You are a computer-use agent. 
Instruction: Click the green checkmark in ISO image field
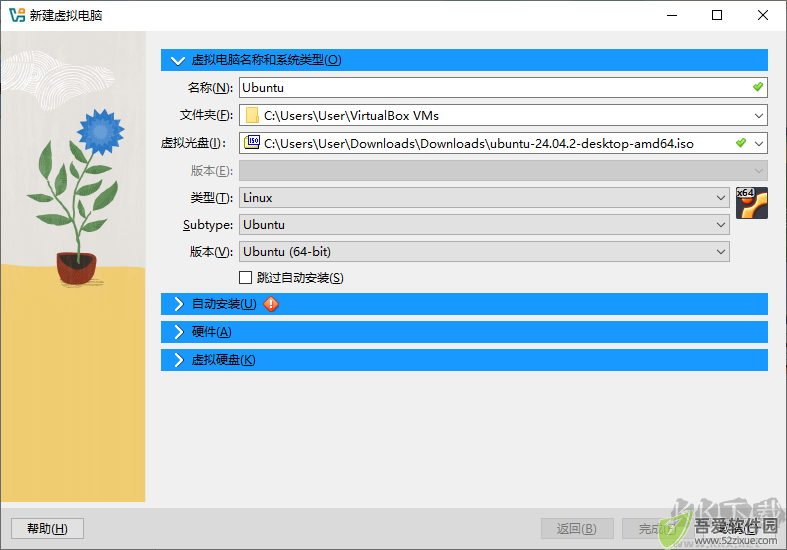(x=741, y=143)
